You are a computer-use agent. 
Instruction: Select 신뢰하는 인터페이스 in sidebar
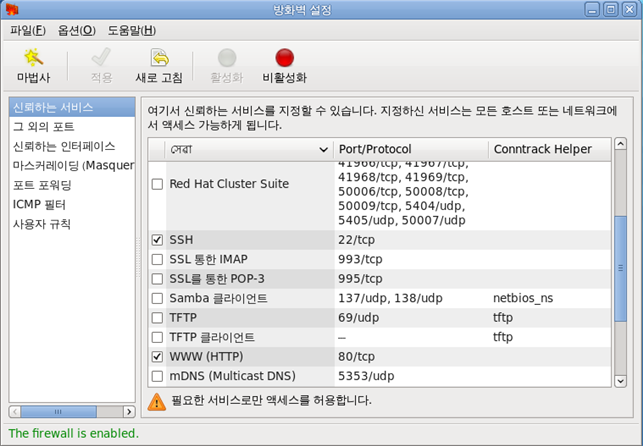72,146
